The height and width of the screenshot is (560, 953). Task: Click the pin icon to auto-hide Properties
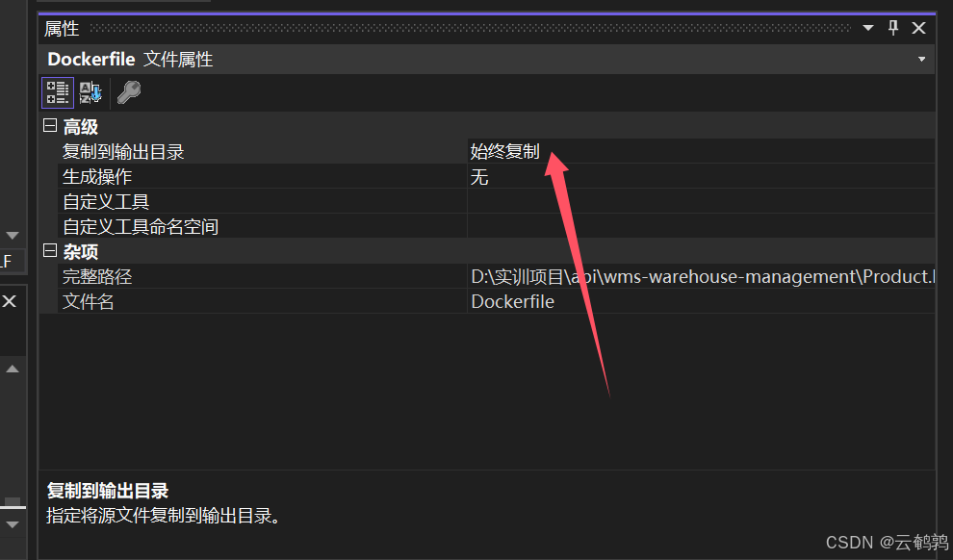click(x=891, y=28)
